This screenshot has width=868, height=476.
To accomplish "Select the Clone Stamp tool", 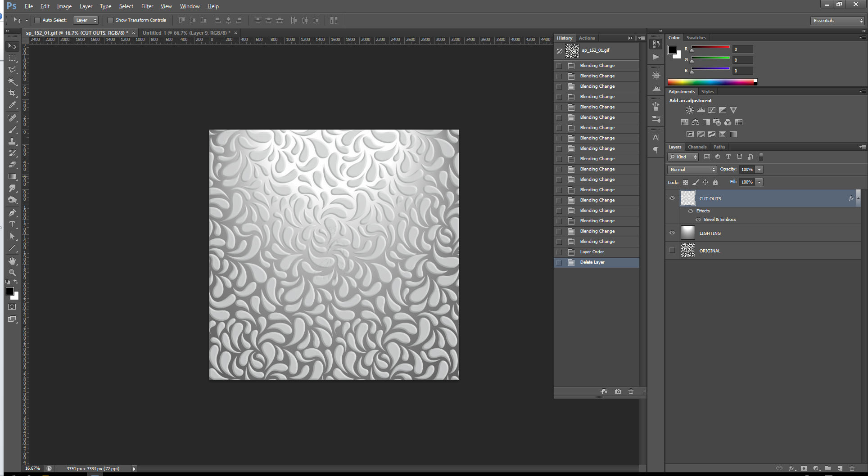I will click(12, 141).
